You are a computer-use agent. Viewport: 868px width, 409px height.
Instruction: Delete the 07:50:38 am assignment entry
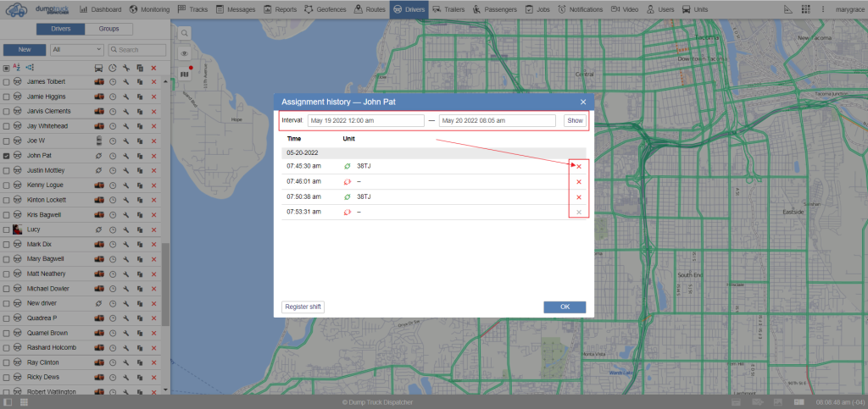[x=579, y=197]
